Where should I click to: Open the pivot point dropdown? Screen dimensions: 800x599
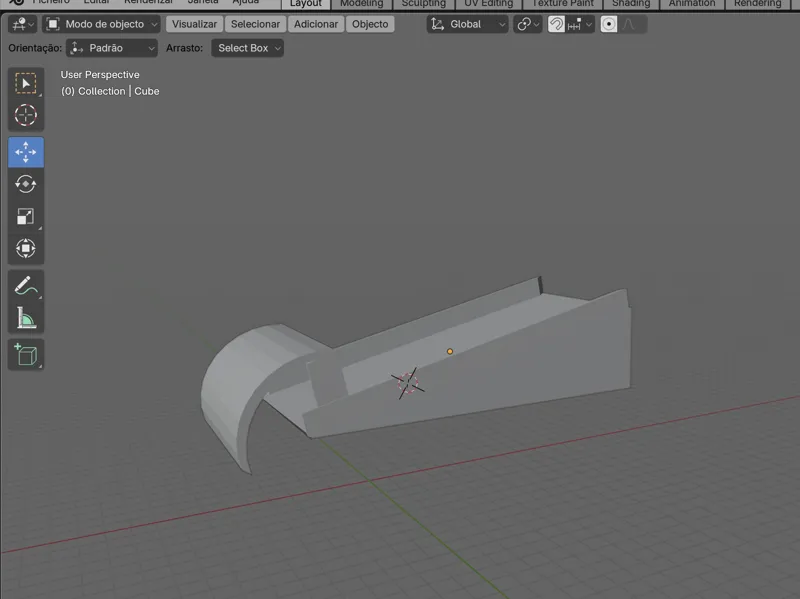pyautogui.click(x=528, y=24)
